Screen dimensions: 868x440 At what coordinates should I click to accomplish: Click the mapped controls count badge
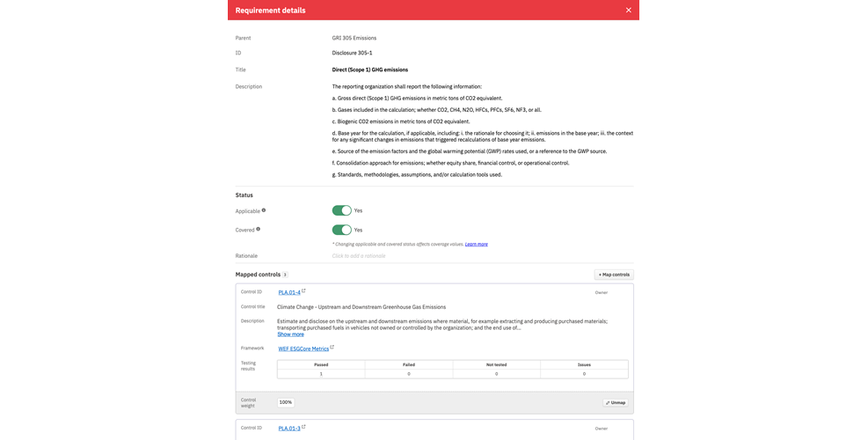tap(285, 275)
